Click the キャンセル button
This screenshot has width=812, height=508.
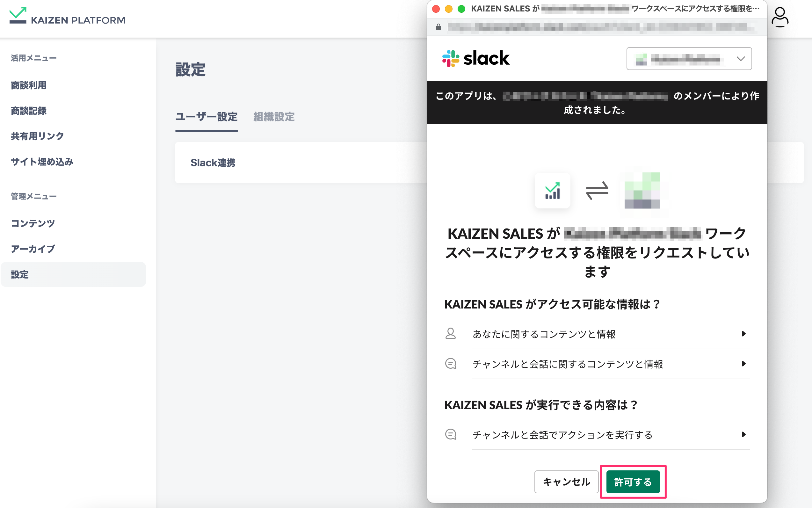(566, 482)
